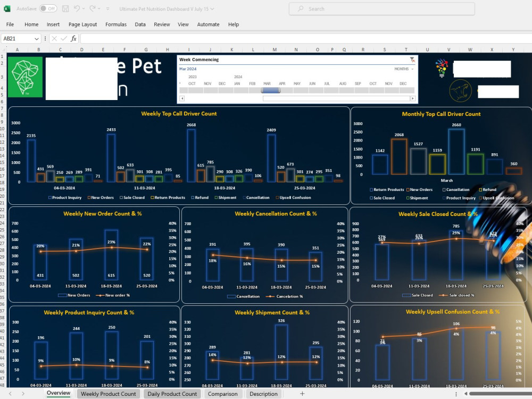Click the green dog logo image
This screenshot has width=532, height=399.
(x=25, y=77)
